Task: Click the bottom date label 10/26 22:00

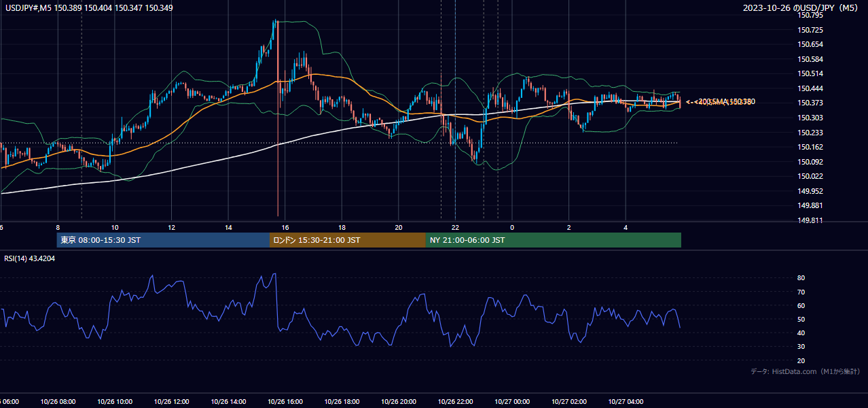Action: tap(455, 402)
